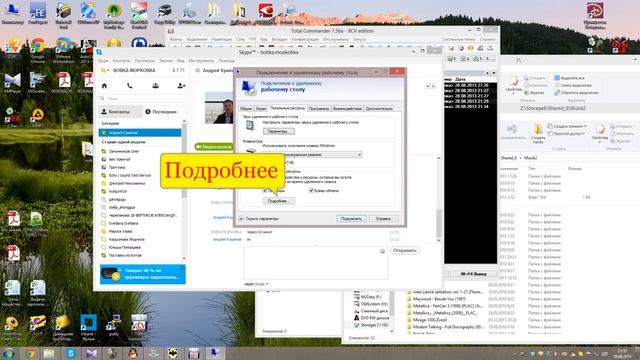Click Справка button in RDP dialog
The height and width of the screenshot is (360, 640).
(x=383, y=219)
